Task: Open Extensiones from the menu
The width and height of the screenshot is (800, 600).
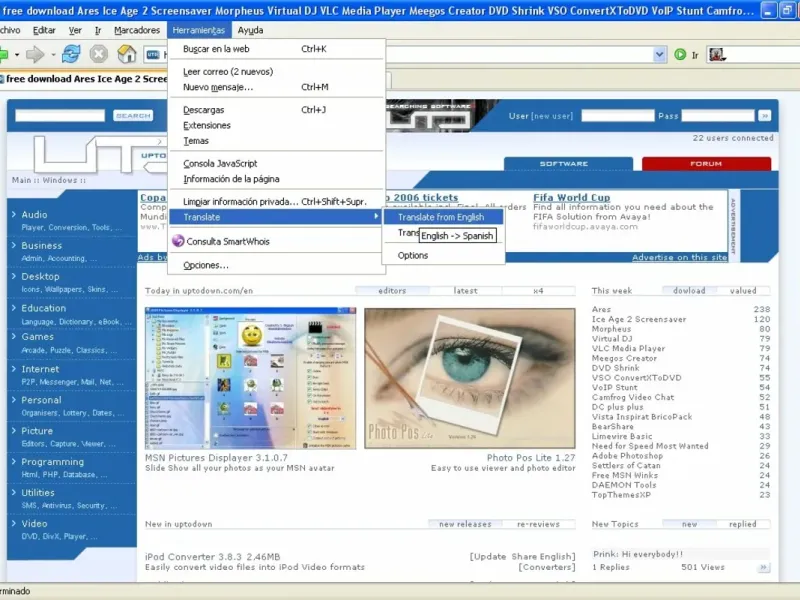Action: (276, 125)
